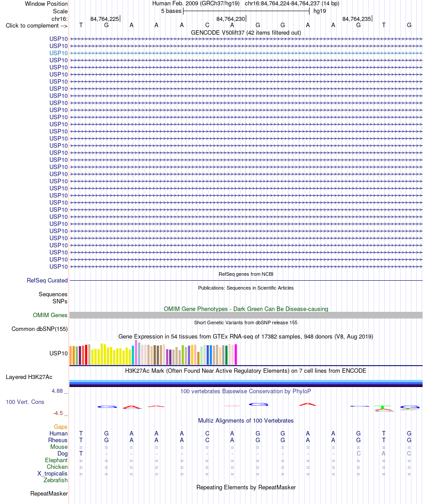Click the "Mouse" alignment row label
423x504 pixels.
point(59,447)
